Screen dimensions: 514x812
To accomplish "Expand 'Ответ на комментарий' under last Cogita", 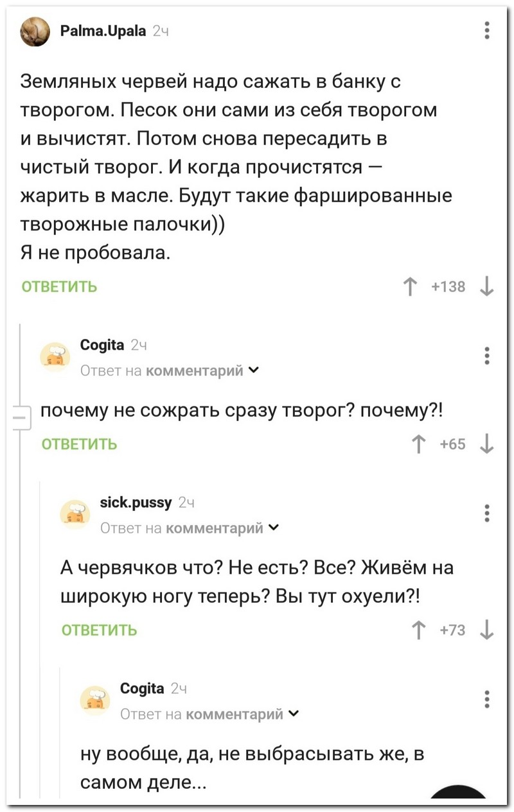I will point(292,714).
